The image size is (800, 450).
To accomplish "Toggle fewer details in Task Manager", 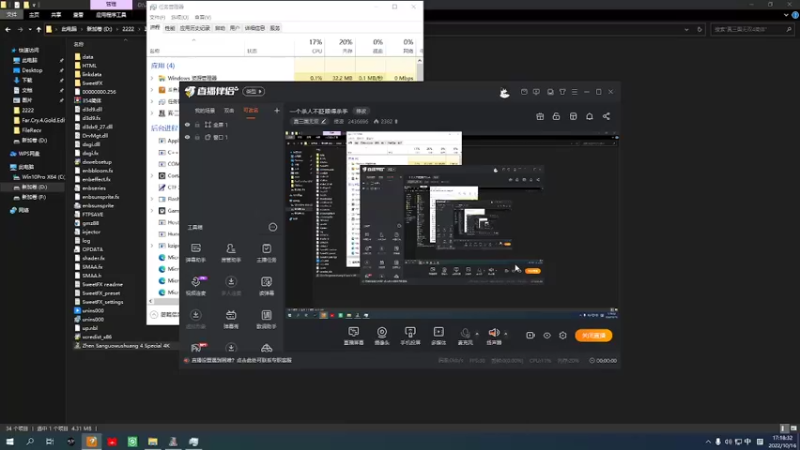I will pos(154,315).
